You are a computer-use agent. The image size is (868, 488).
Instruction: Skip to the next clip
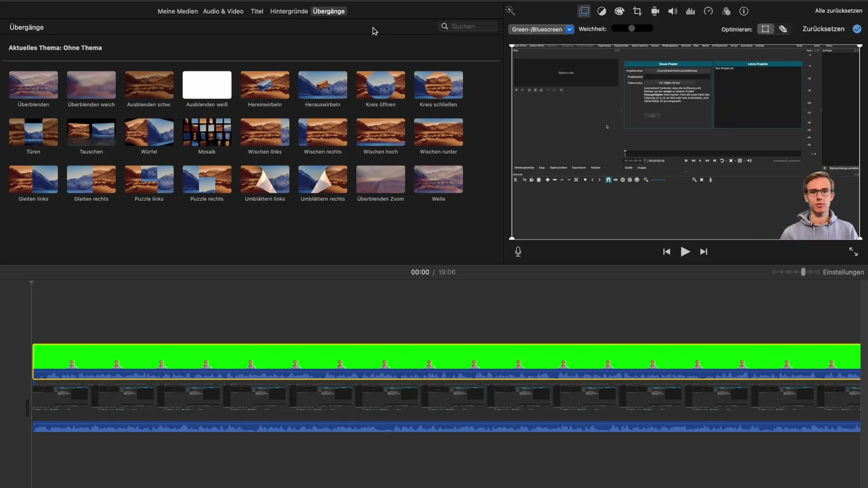click(x=704, y=252)
